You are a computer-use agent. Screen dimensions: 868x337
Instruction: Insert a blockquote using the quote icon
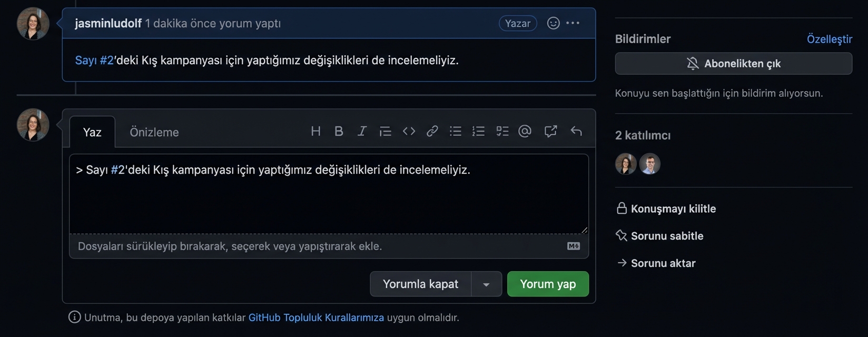[x=386, y=131]
